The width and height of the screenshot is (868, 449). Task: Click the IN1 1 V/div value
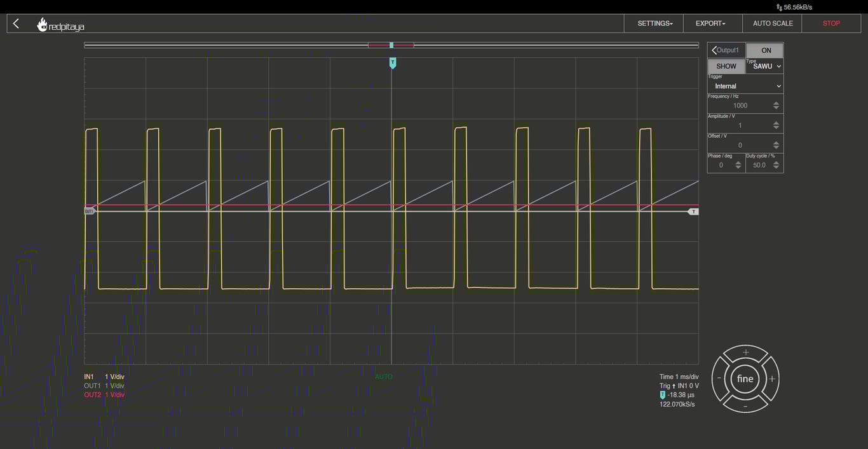click(x=114, y=377)
